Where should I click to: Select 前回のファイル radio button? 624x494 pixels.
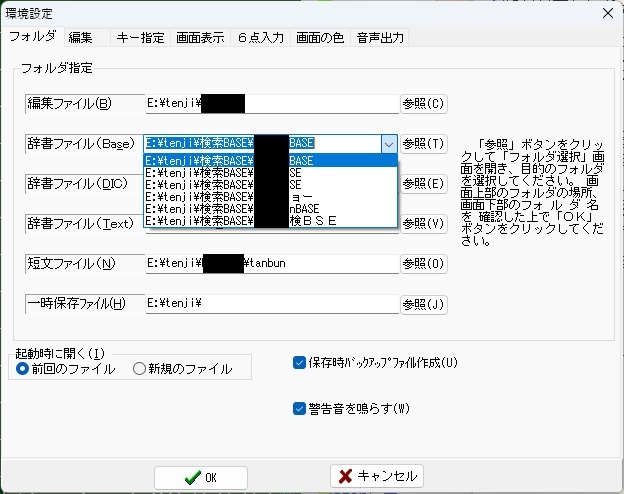[23, 369]
